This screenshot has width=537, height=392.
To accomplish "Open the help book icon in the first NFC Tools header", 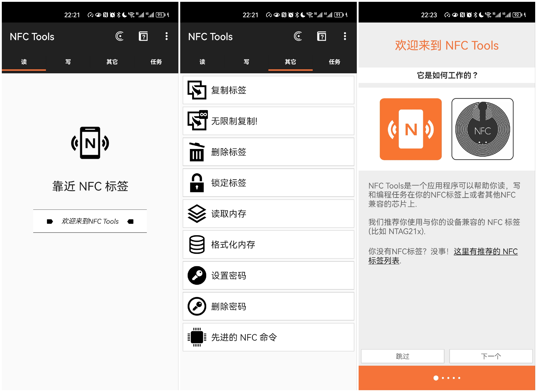I will pyautogui.click(x=143, y=36).
